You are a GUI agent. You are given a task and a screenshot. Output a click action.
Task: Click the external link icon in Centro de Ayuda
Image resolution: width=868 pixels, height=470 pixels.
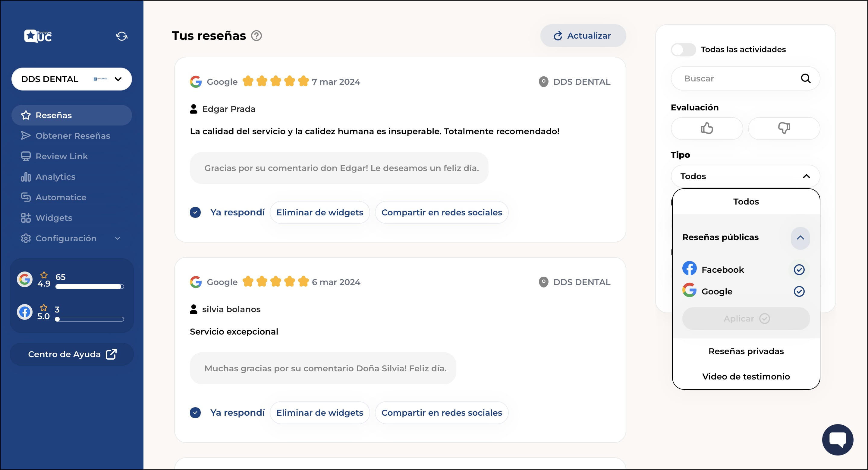tap(111, 354)
